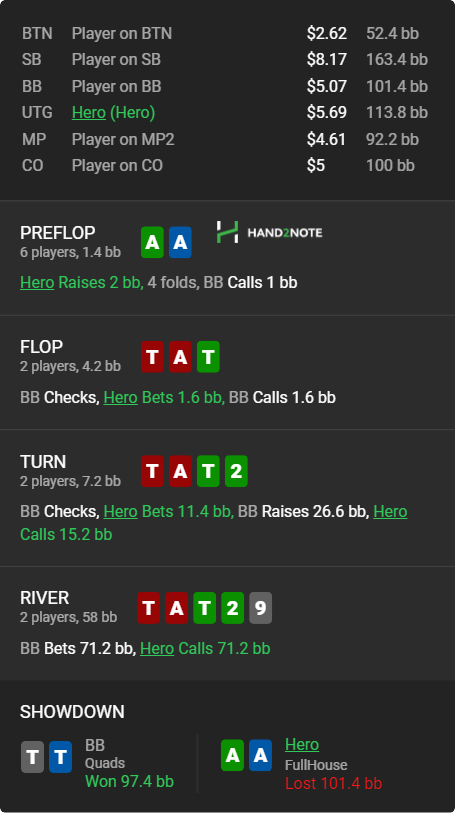Open Hero link in player list
This screenshot has width=455, height=813.
tap(89, 113)
